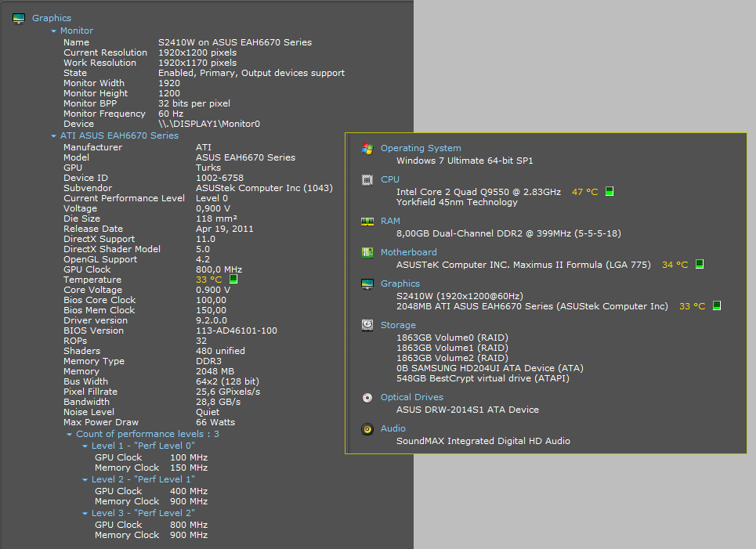Click the Audio speaker icon

367,428
